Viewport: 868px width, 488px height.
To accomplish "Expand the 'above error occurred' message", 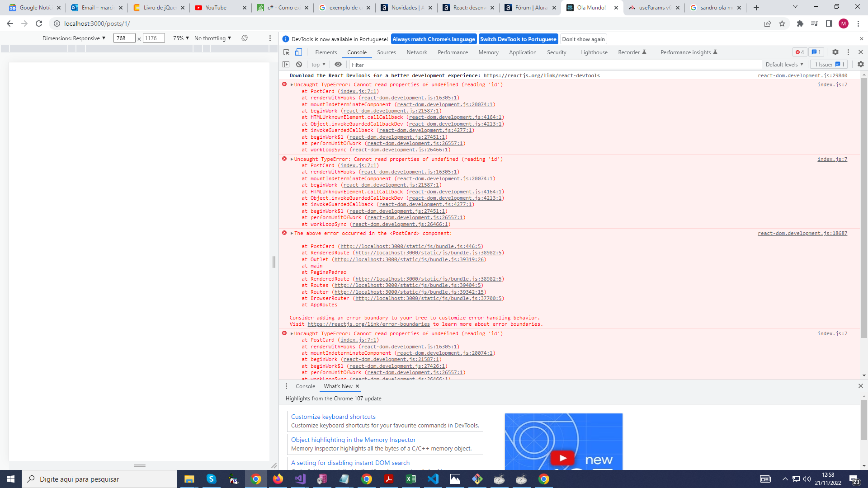I will click(292, 234).
